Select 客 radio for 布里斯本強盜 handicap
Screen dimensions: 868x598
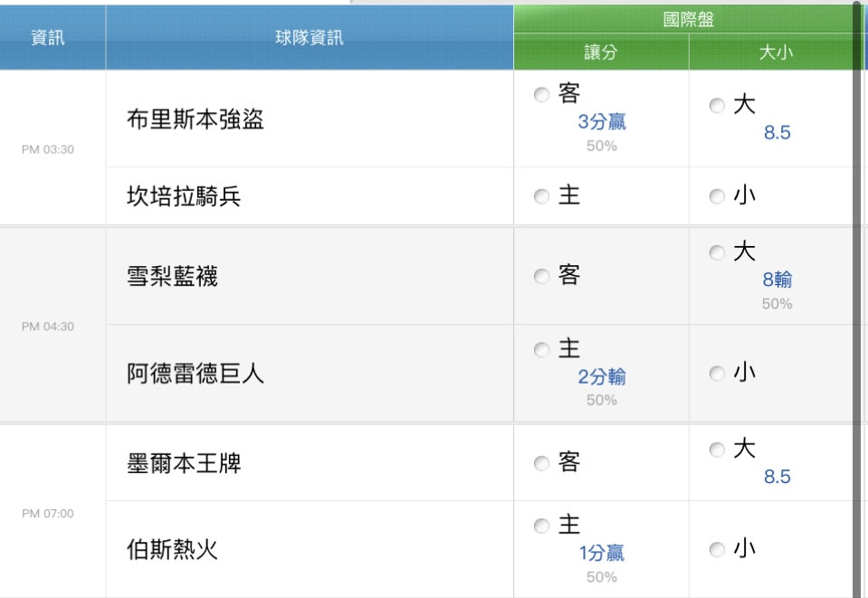point(541,95)
